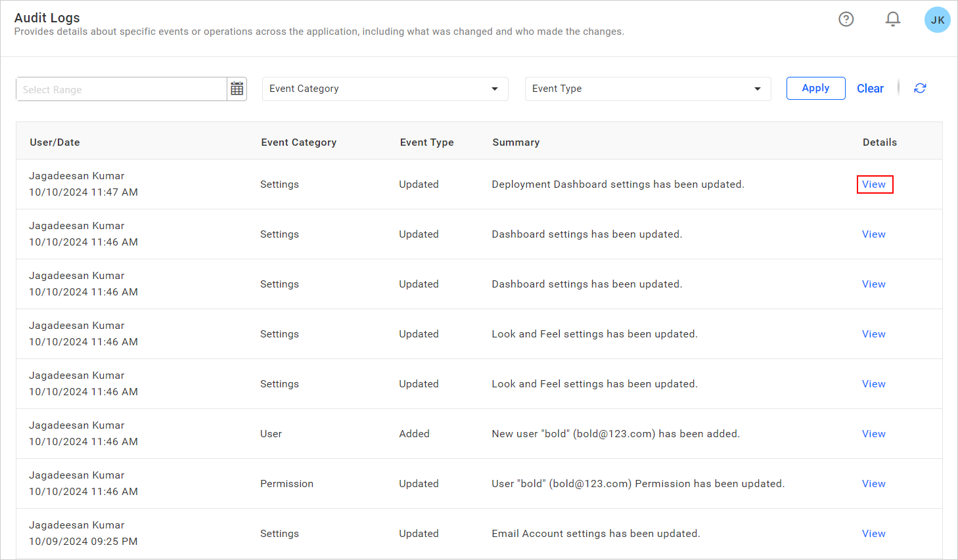Viewport: 958px width, 560px height.
Task: Expand the Event Category dropdown arrow
Action: pos(494,89)
